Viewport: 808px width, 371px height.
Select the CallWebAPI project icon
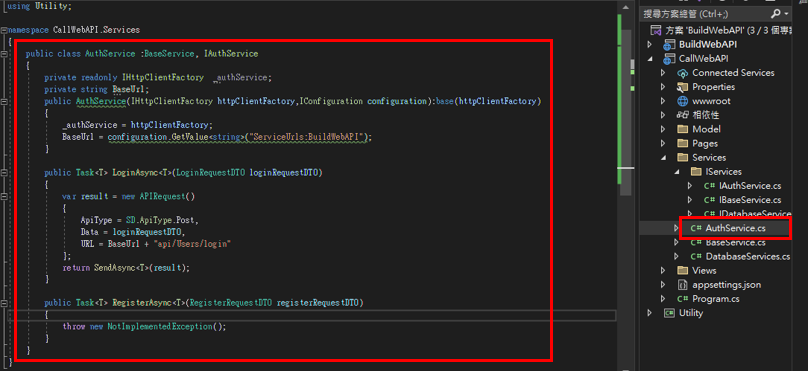tap(669, 58)
